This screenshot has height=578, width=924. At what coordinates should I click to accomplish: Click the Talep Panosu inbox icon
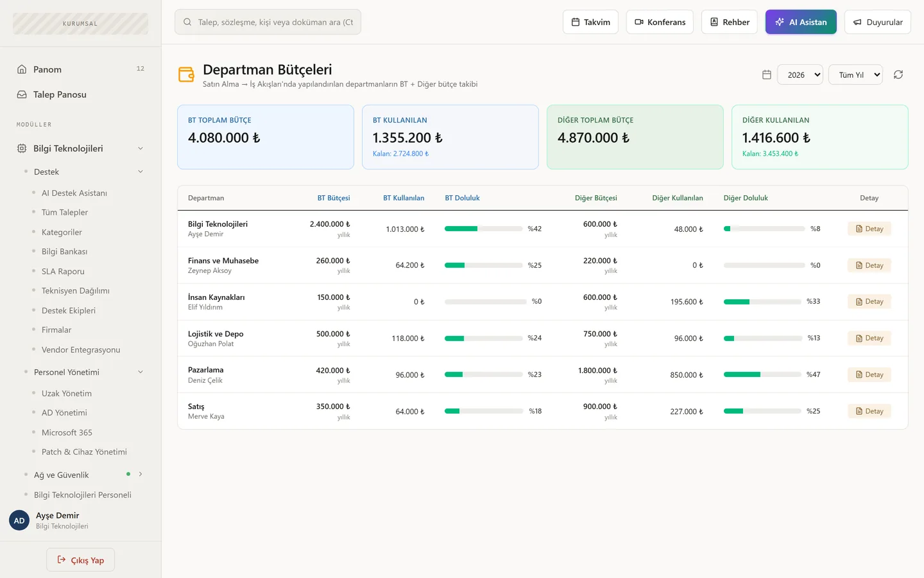(x=22, y=94)
